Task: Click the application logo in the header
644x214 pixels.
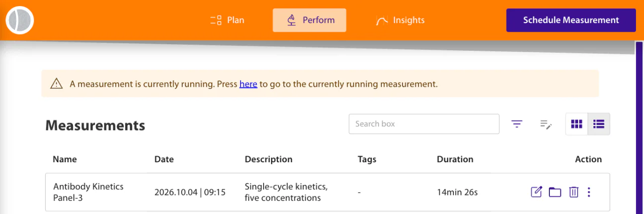Action: (x=20, y=20)
